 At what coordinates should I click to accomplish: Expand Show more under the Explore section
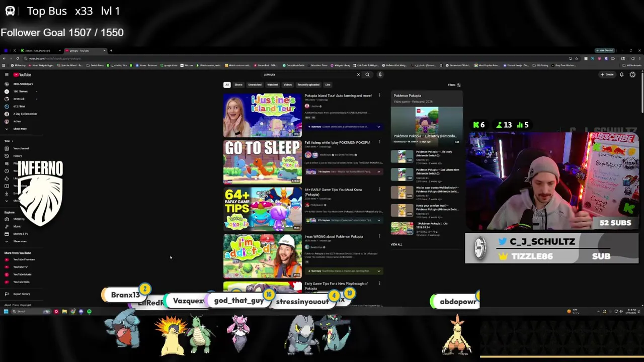16,241
